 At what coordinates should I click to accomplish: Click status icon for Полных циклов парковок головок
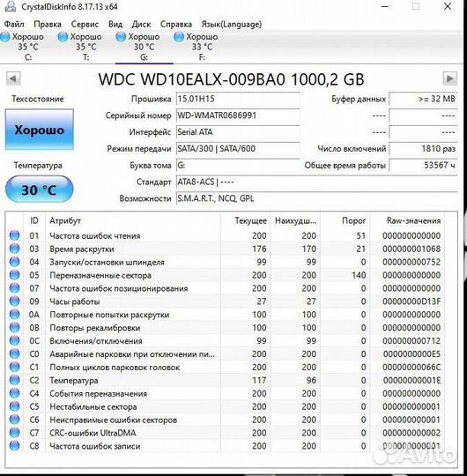[15, 367]
